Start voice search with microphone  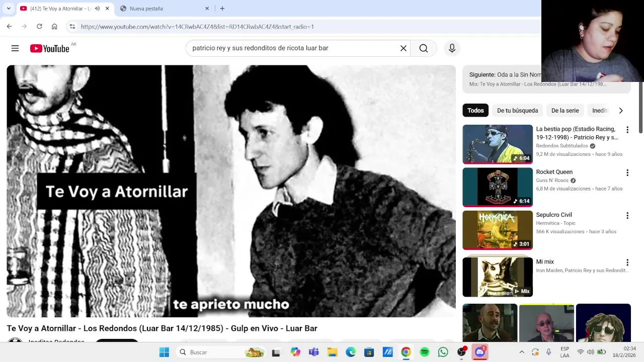[x=452, y=48]
